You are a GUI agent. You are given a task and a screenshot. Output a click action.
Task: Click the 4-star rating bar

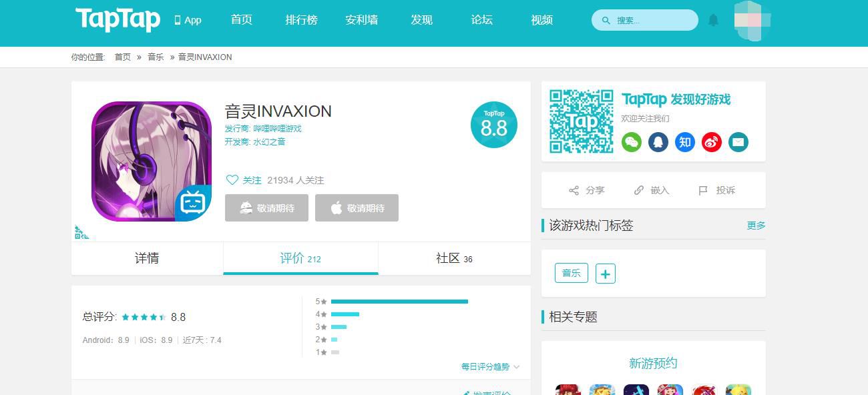[345, 314]
